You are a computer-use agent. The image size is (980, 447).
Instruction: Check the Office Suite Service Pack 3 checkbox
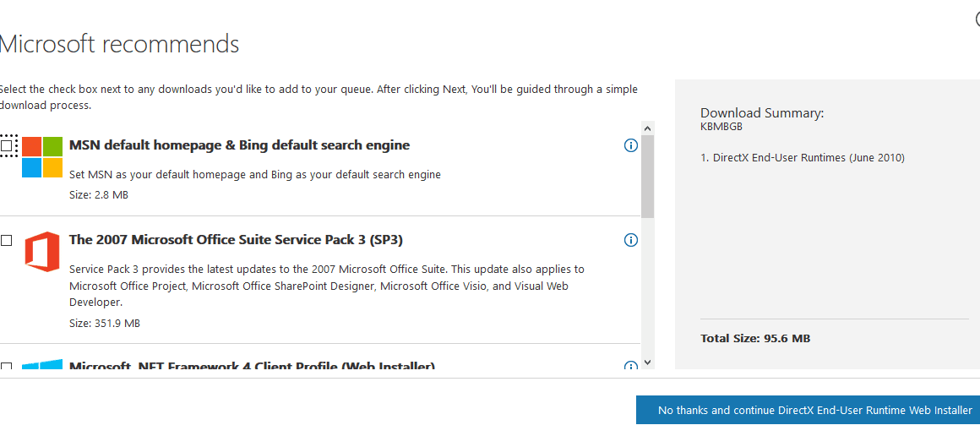tap(6, 241)
